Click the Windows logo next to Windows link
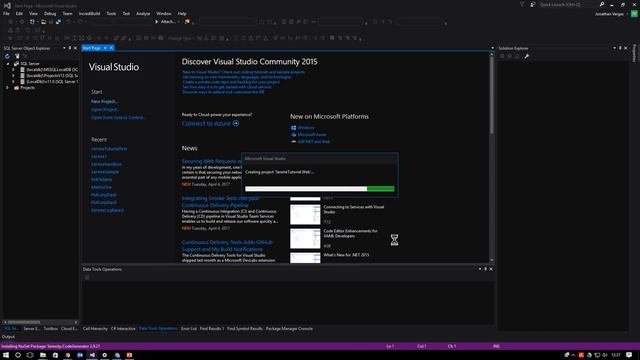640x360 pixels. click(293, 128)
